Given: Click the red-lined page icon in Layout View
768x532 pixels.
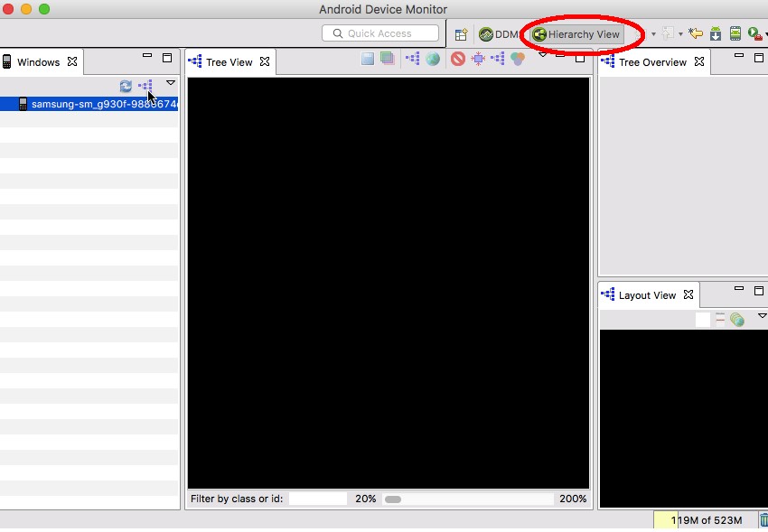Looking at the screenshot, I should [720, 320].
